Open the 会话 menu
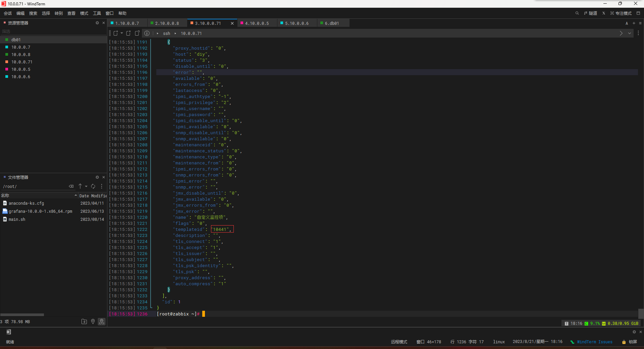644x349 pixels. 8,13
